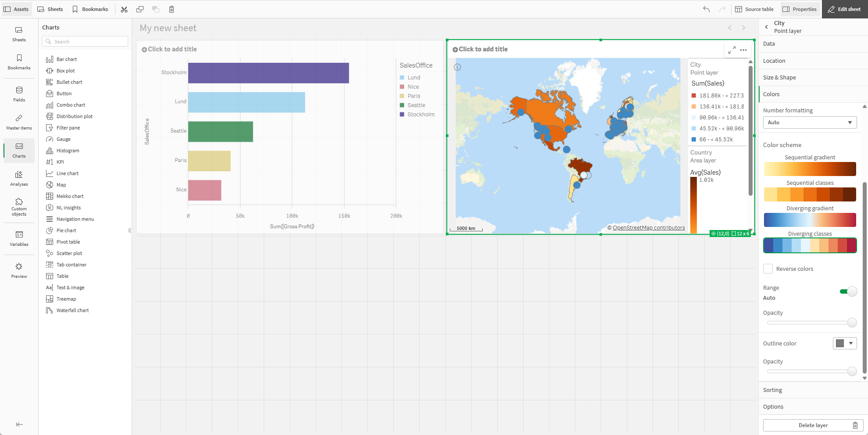Click the Delete trash icon in toolbar

pos(172,9)
